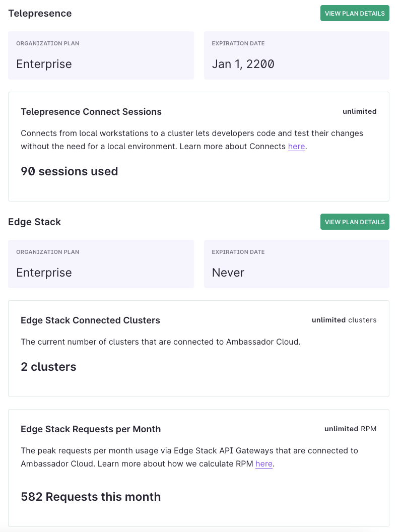Click the Edge Stack Connected Clusters title

90,320
